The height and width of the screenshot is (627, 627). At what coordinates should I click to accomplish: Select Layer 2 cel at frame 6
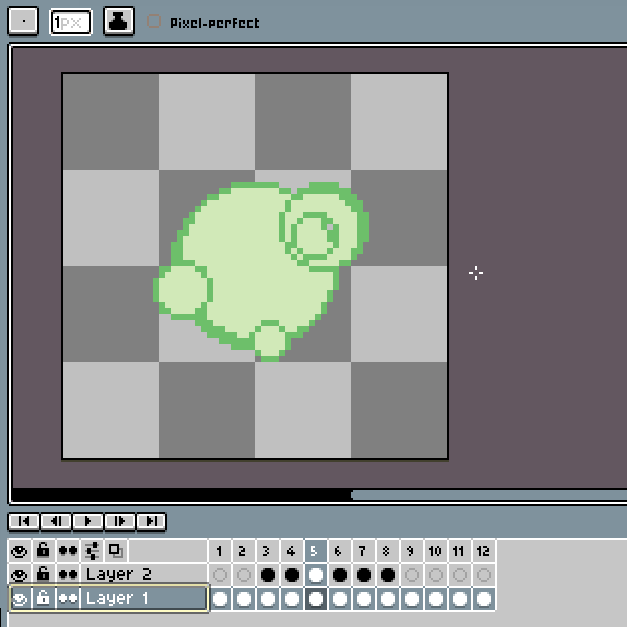point(339,575)
